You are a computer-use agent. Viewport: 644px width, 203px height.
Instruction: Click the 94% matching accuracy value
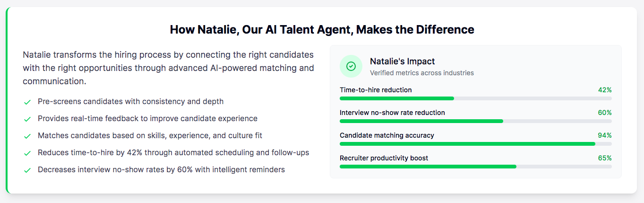tap(605, 135)
